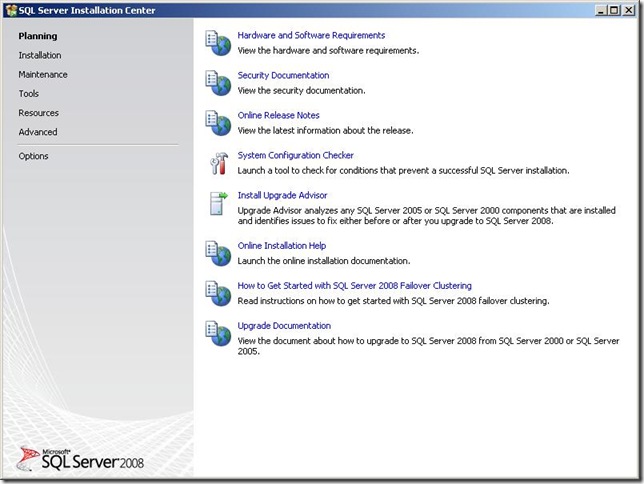This screenshot has height=484, width=644.
Task: Click the Upgrade Documentation icon
Action: [x=218, y=333]
